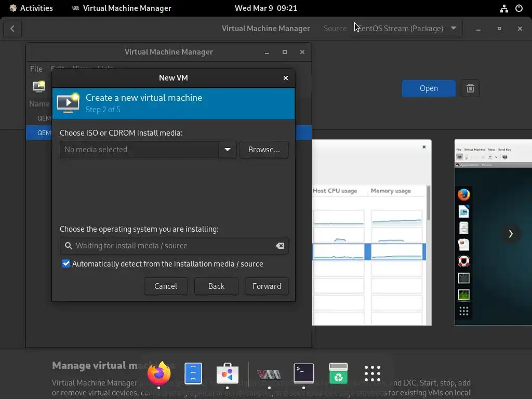
Task: Open the network status icon
Action: [504, 8]
